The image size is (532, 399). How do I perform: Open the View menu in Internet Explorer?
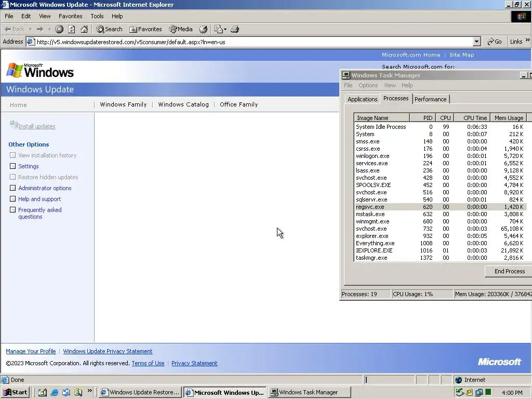pos(45,16)
